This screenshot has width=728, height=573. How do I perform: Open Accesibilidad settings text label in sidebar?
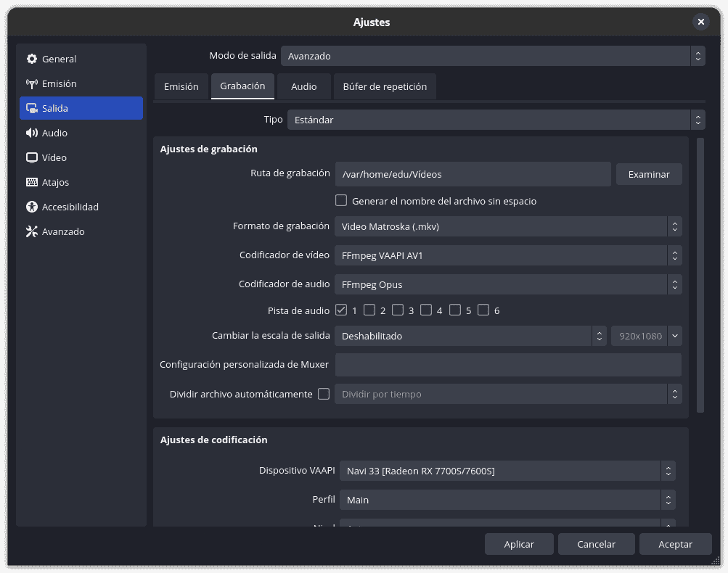(70, 207)
